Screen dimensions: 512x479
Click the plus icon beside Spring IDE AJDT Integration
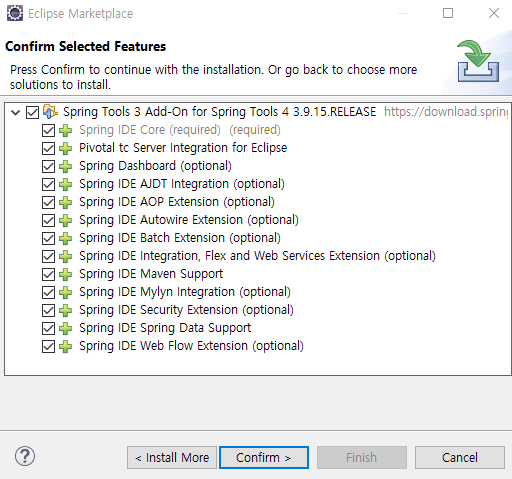coord(65,184)
